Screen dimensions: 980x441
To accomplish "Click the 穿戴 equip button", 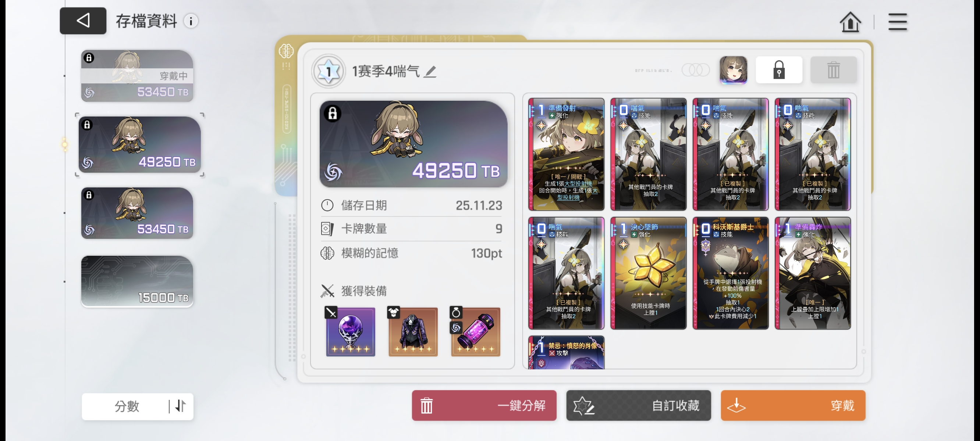I will (793, 405).
